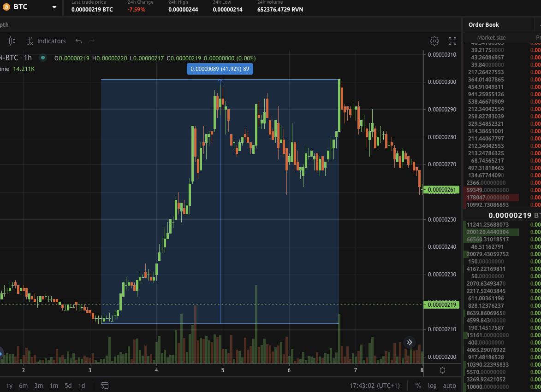Expand hidden tools via the chevron button

[408, 342]
